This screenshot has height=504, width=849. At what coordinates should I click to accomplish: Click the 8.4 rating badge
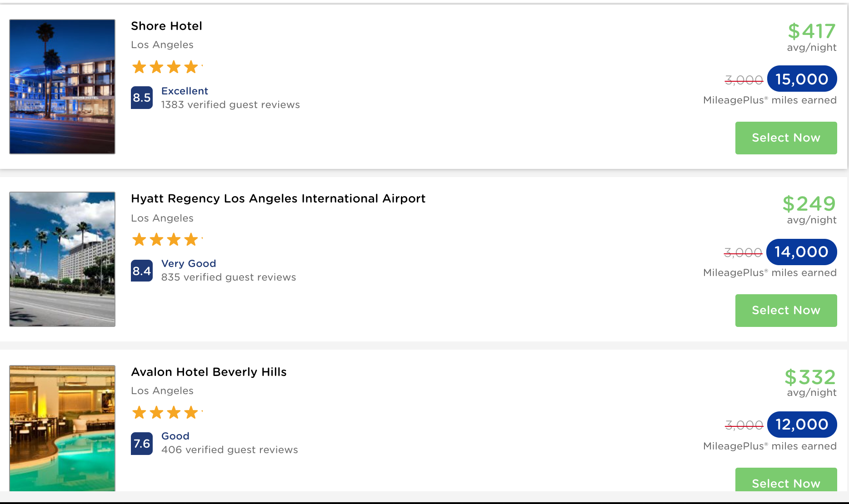coord(142,271)
